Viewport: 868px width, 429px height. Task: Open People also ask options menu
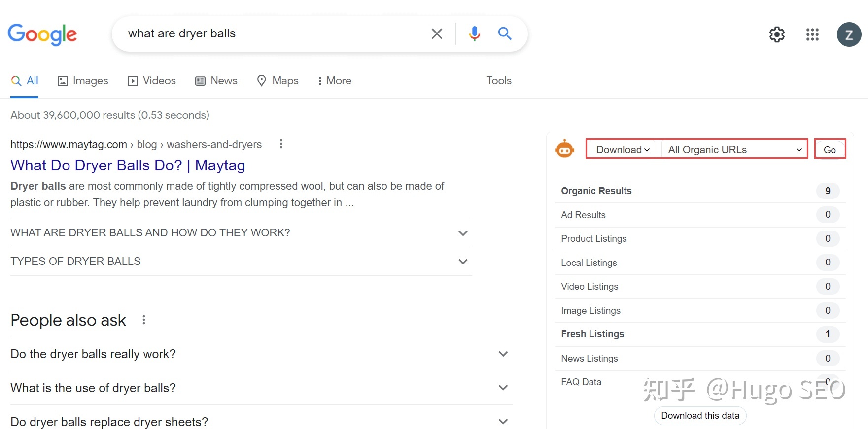tap(144, 320)
